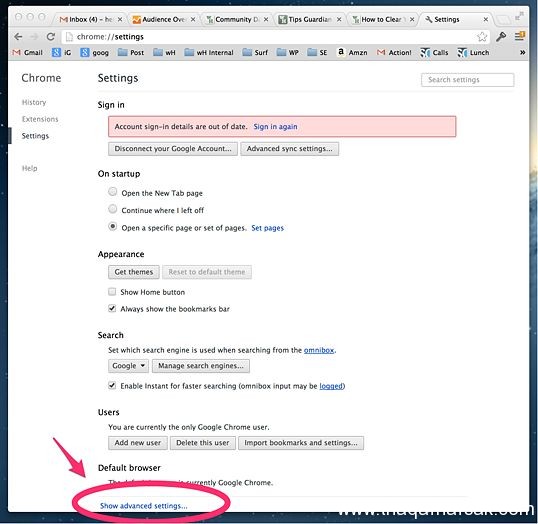
Task: Click Import bookmarks and settings button
Action: click(301, 443)
